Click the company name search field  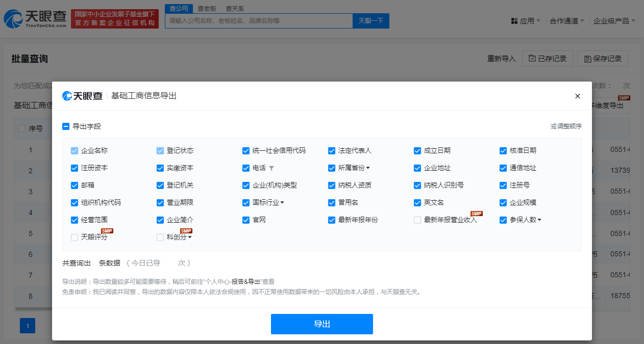point(259,21)
